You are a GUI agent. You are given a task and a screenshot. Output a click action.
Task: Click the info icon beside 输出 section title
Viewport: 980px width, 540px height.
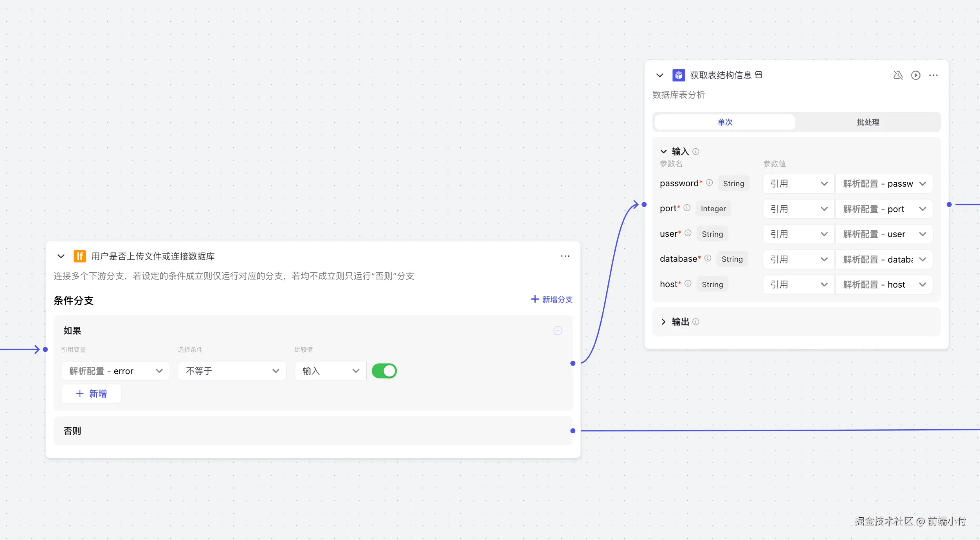pos(696,322)
